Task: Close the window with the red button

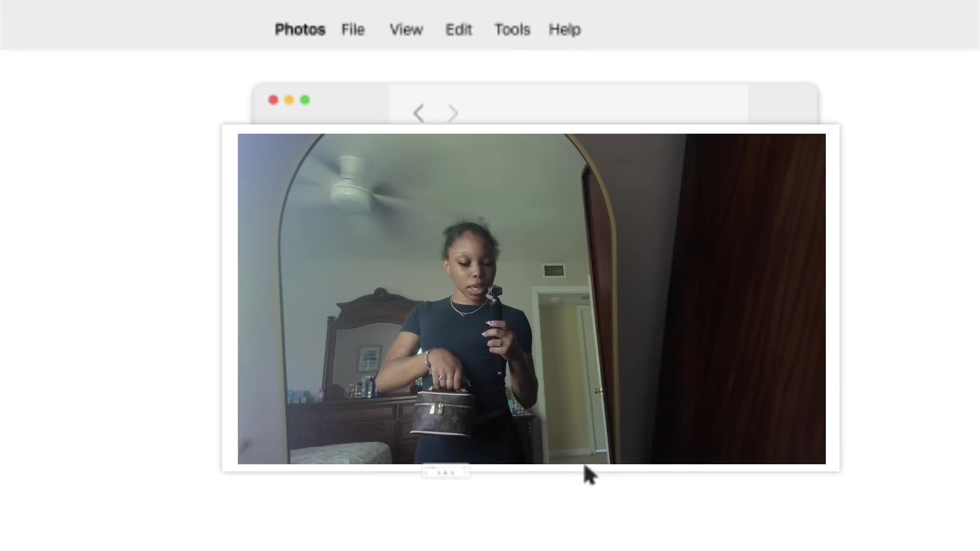Action: (273, 100)
